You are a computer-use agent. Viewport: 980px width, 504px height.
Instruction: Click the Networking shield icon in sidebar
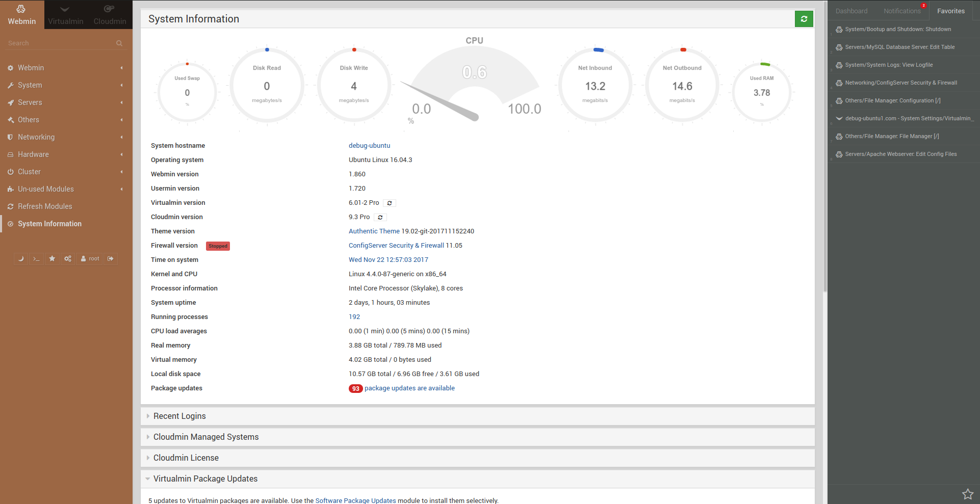pyautogui.click(x=10, y=137)
